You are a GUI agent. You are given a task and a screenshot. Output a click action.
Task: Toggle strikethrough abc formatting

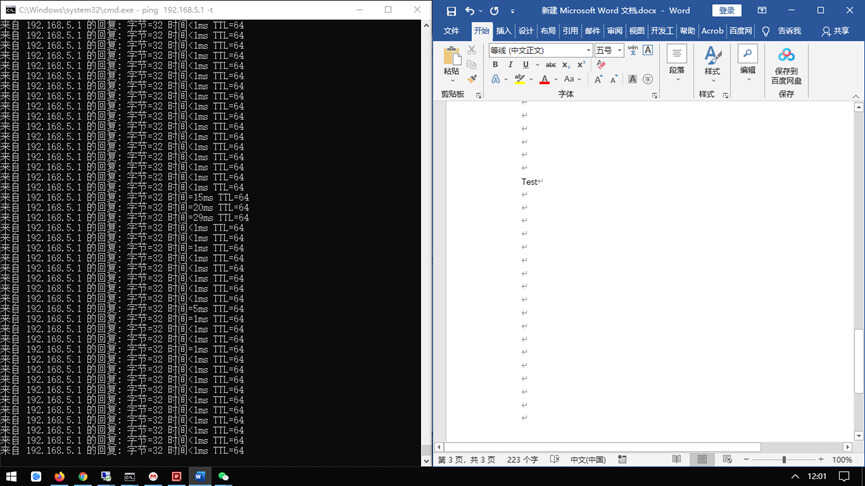(x=550, y=65)
